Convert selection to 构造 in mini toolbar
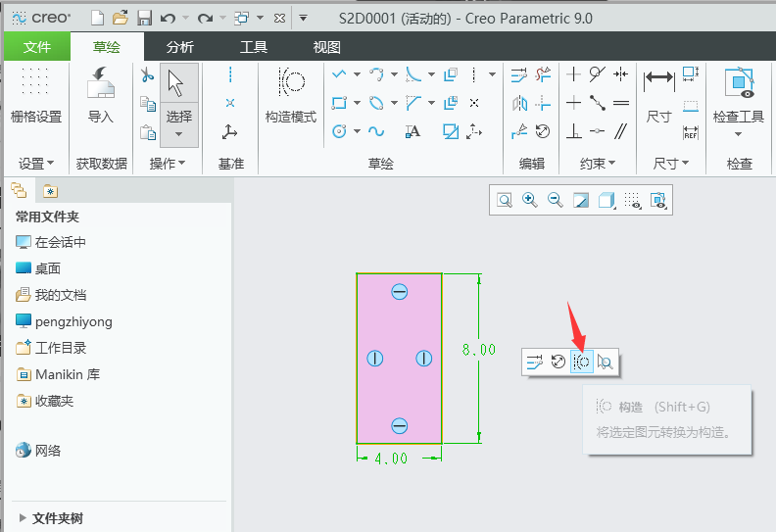The image size is (776, 532). point(581,362)
